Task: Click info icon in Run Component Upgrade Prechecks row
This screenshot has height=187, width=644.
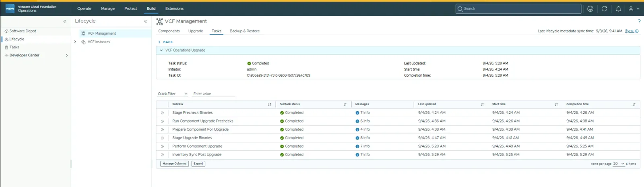Action: [x=357, y=121]
